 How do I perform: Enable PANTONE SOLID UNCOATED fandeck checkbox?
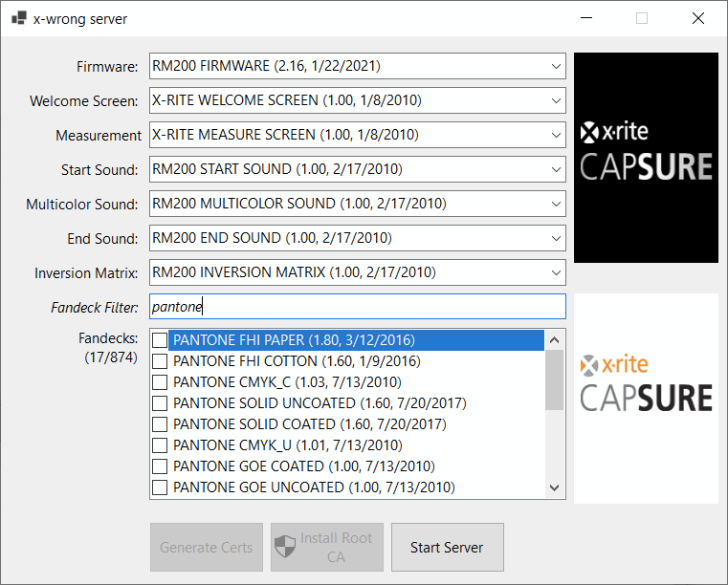[160, 403]
